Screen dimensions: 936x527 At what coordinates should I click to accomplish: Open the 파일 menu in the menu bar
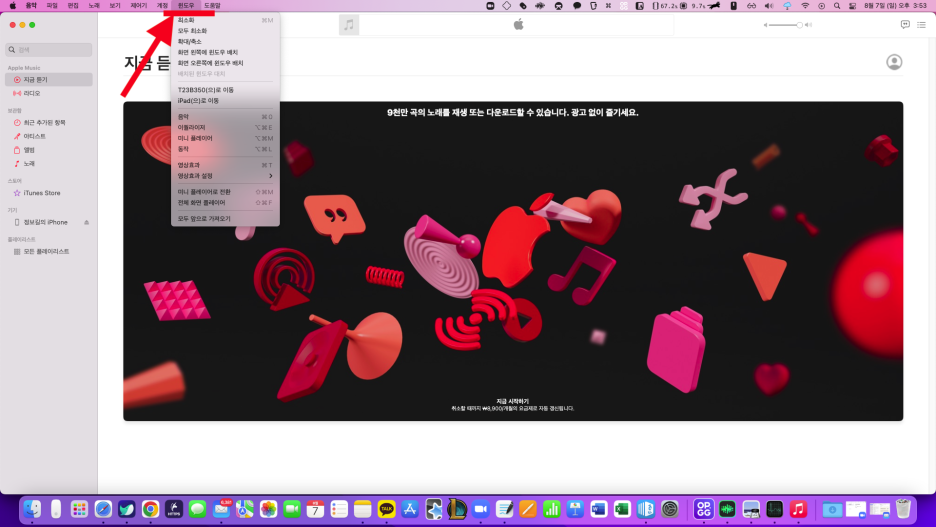(x=52, y=5)
